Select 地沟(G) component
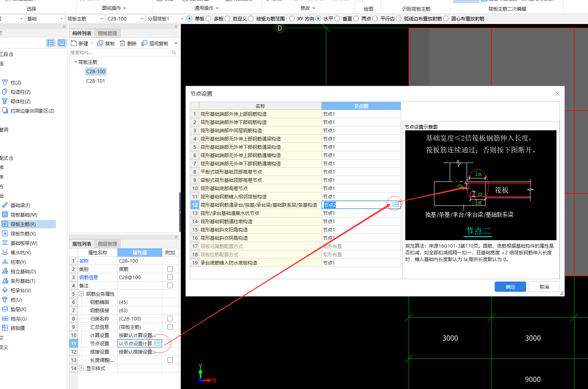 click(x=18, y=319)
